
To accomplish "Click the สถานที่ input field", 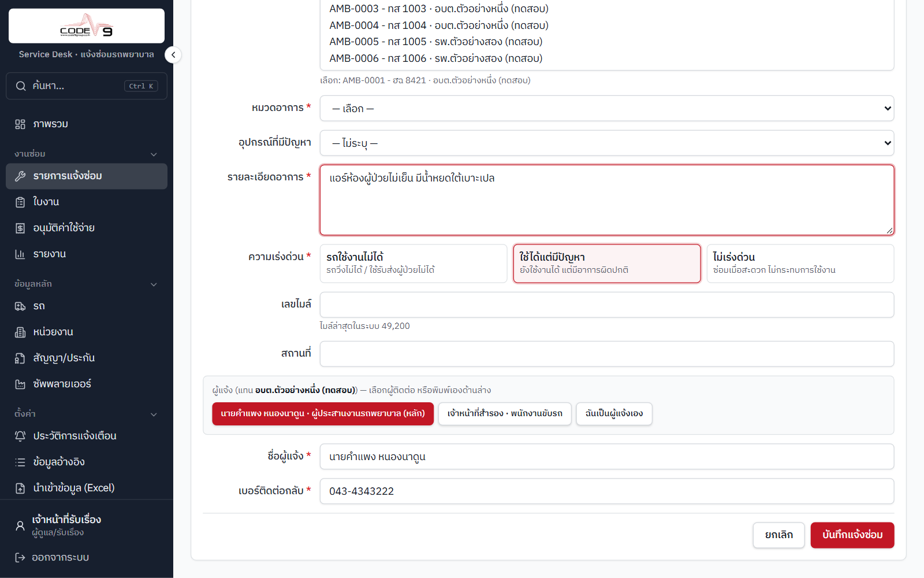I will (x=607, y=354).
